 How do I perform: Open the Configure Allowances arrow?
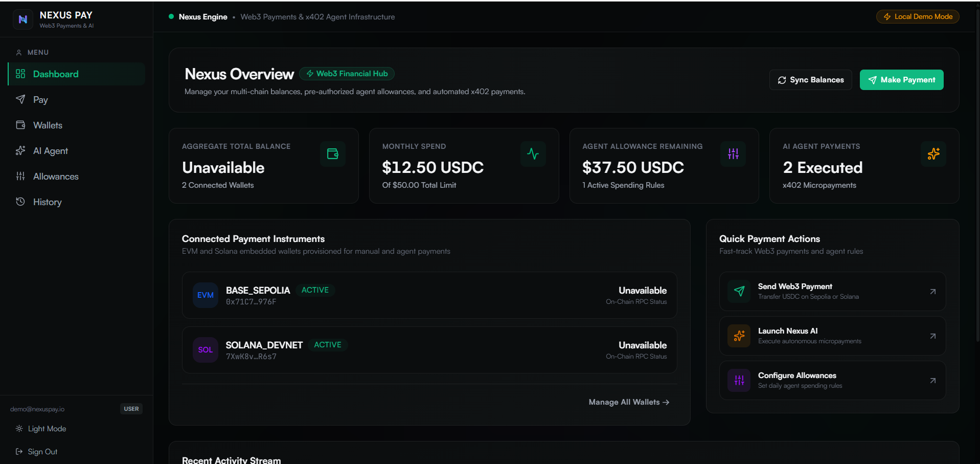click(x=933, y=381)
